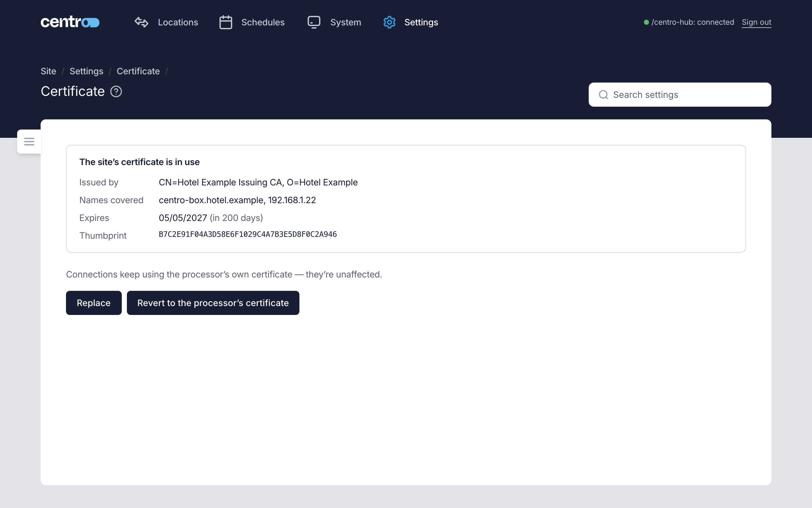Click the "Issued by" label
Screen dimensions: 812x508
click(99, 182)
